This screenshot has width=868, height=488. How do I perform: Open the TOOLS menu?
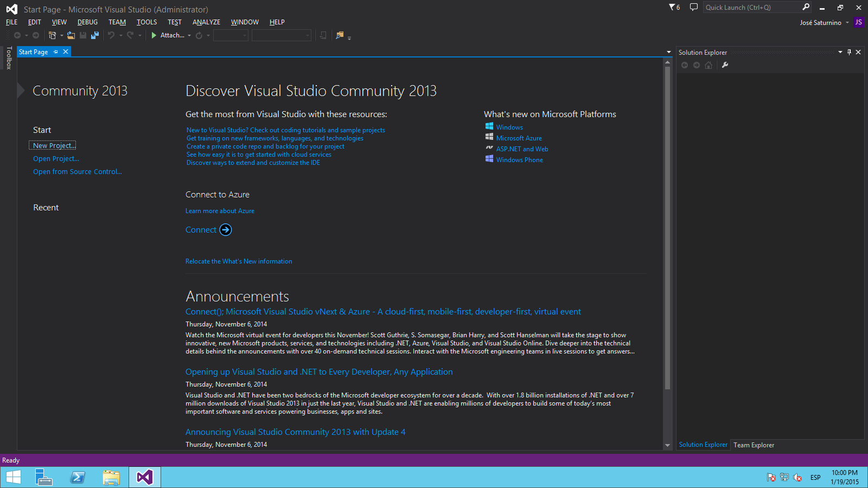(146, 22)
